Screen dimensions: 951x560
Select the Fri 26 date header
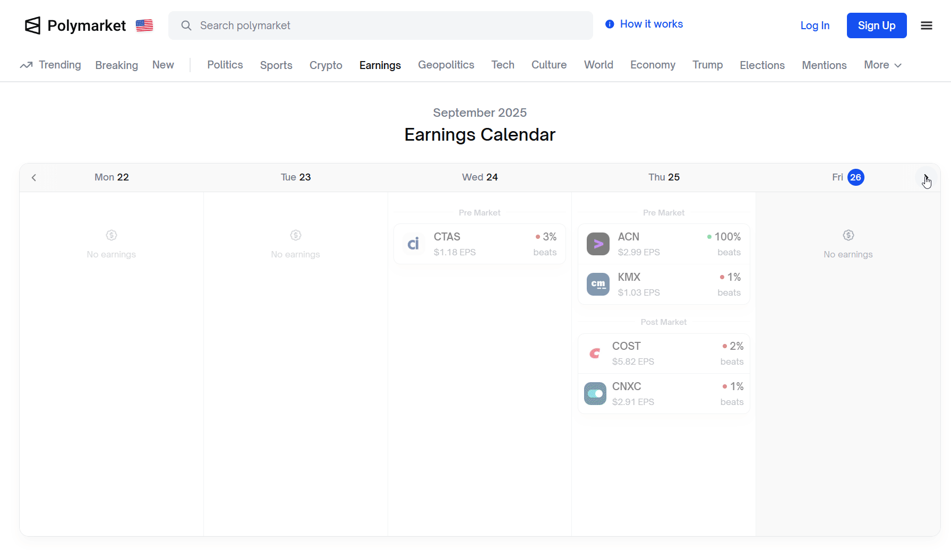pyautogui.click(x=847, y=177)
